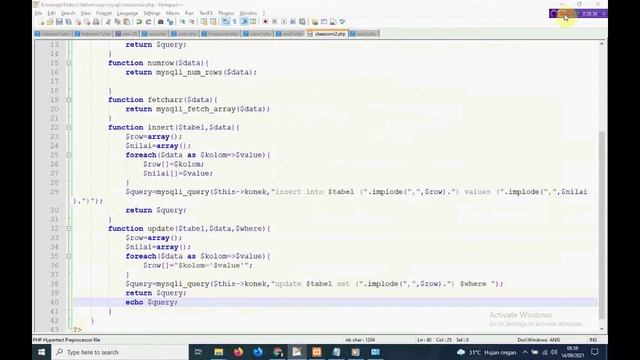Image resolution: width=640 pixels, height=360 pixels.
Task: Toggle synchronized horizontal scrolling
Action: (213, 22)
